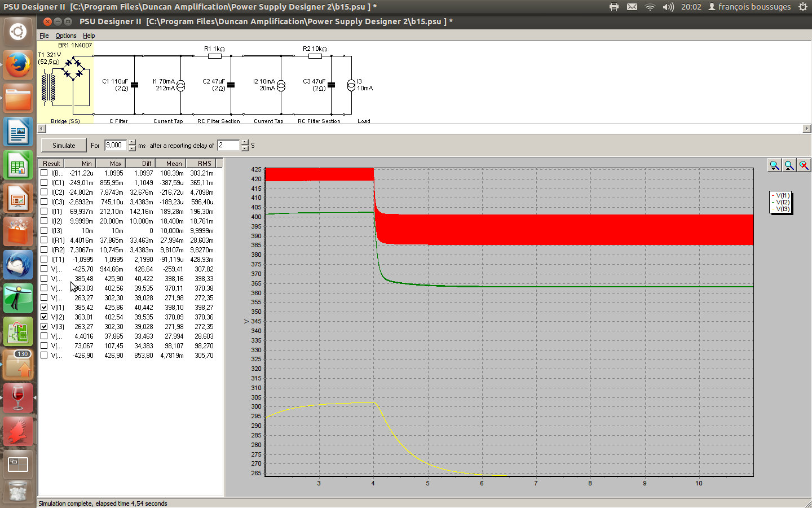Select the R1 1kΩ resistor symbol

(214, 56)
